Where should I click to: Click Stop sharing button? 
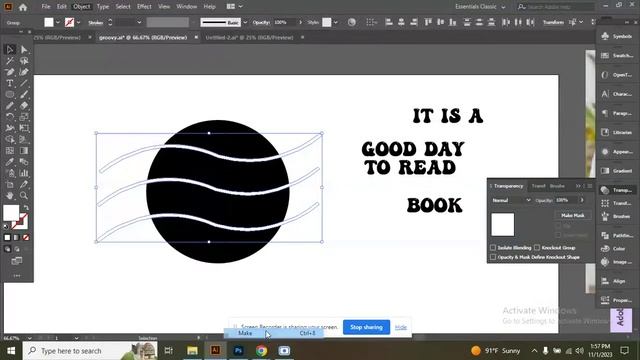tap(366, 327)
